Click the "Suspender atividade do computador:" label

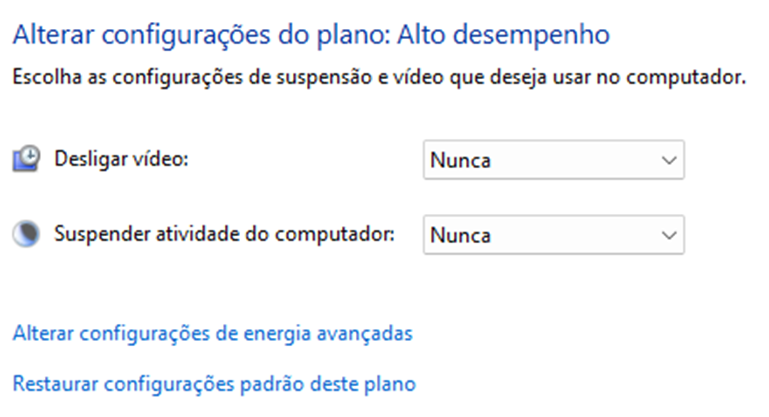226,234
